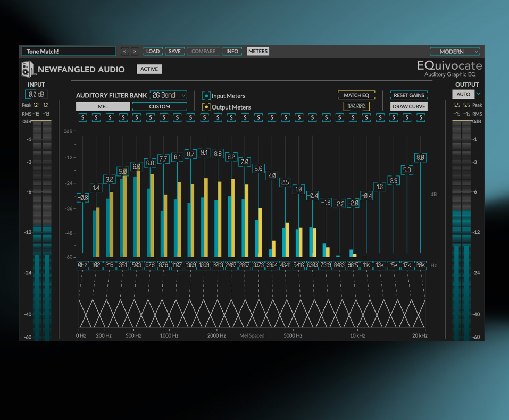Screen dimensions: 509x420
Task: Solo the 878 Hz band
Action: click(164, 117)
